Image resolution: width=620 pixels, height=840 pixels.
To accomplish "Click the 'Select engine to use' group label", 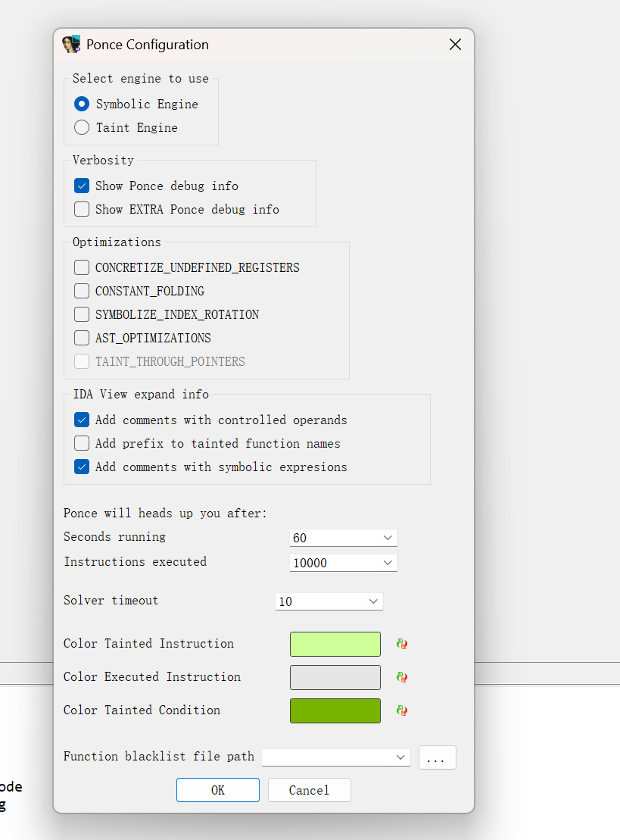I will click(141, 78).
